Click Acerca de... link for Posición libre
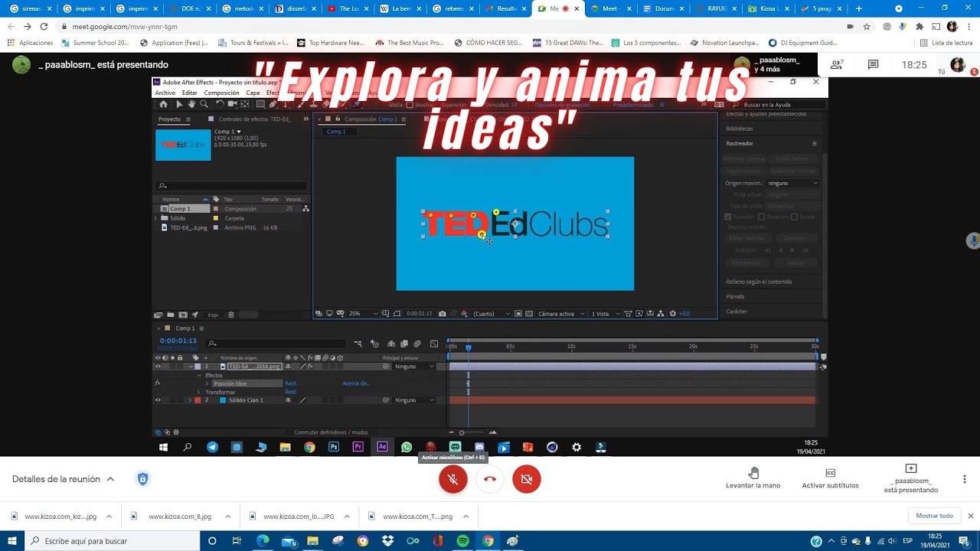 [356, 383]
